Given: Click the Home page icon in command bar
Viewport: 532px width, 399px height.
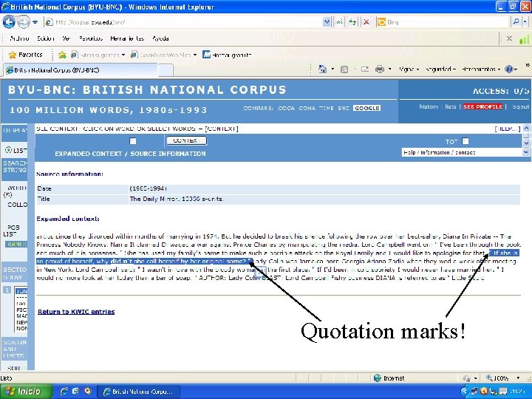Looking at the screenshot, I should 322,69.
